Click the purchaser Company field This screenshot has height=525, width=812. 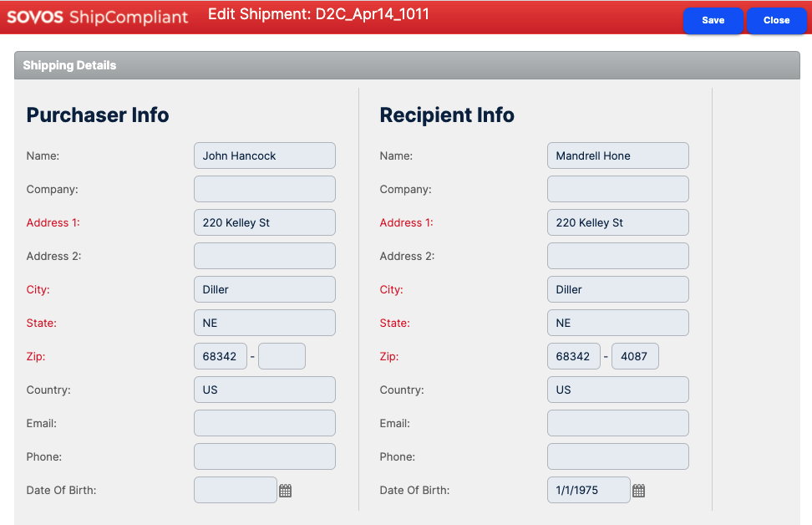tap(264, 189)
